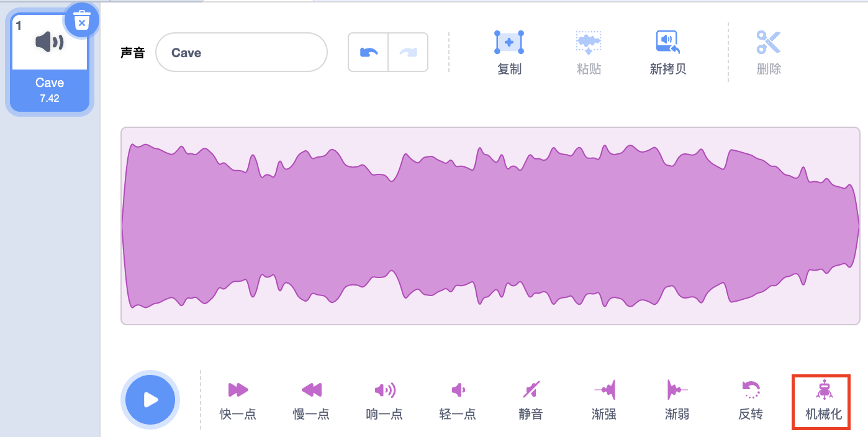Screen dimensions: 868x437
Task: Click the Faster (快一点) effect icon
Action: 238,390
